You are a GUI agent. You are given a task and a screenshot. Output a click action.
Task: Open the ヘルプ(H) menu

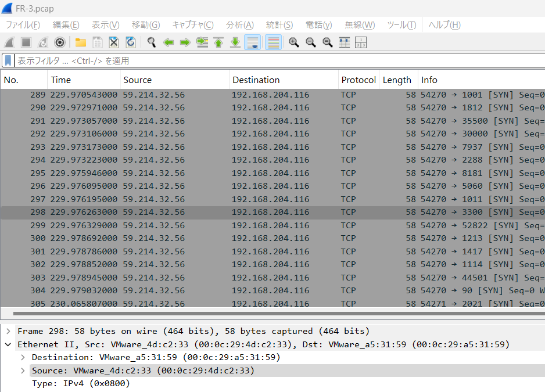pos(444,24)
